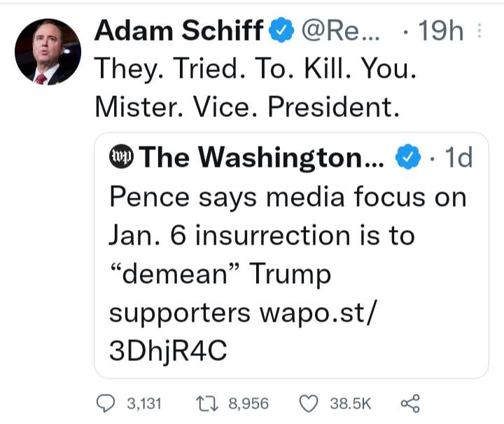Click the quoted tweet's 1d timestamp
The image size is (504, 424).
coord(459,158)
